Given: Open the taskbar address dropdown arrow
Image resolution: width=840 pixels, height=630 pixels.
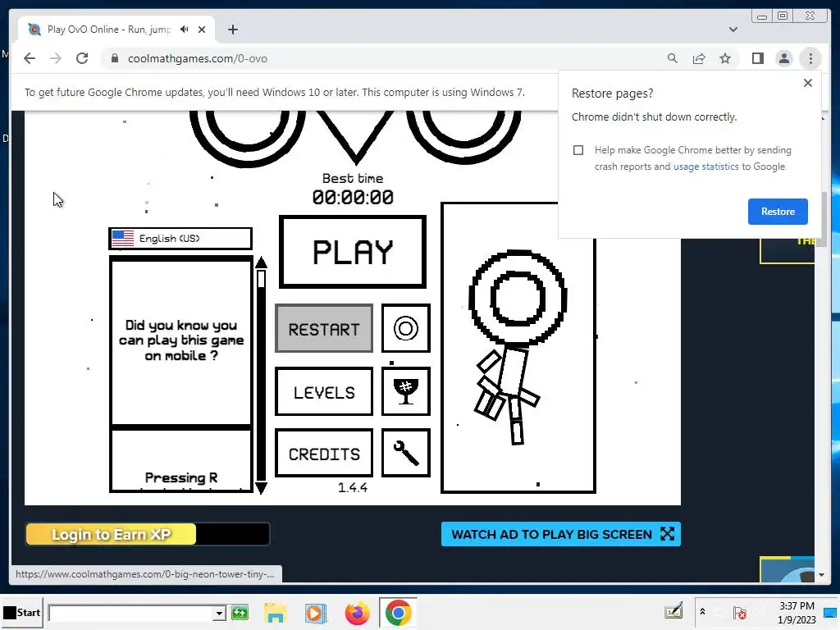Looking at the screenshot, I should 218,613.
